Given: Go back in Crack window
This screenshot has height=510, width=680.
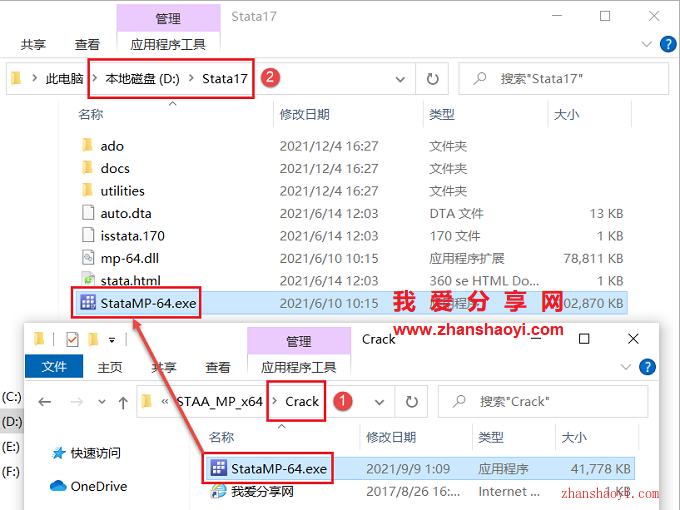Looking at the screenshot, I should click(x=44, y=402).
